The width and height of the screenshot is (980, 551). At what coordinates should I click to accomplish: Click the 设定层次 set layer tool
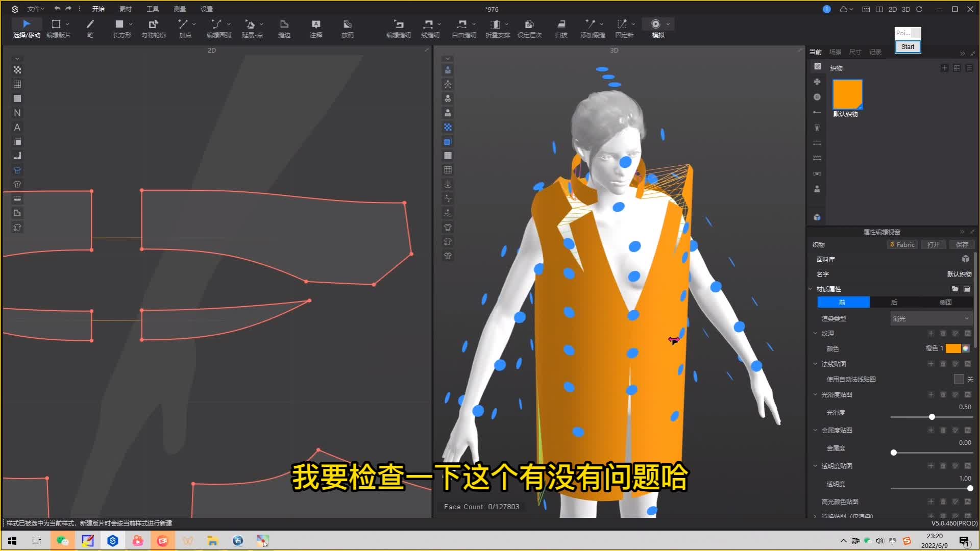[x=529, y=29]
